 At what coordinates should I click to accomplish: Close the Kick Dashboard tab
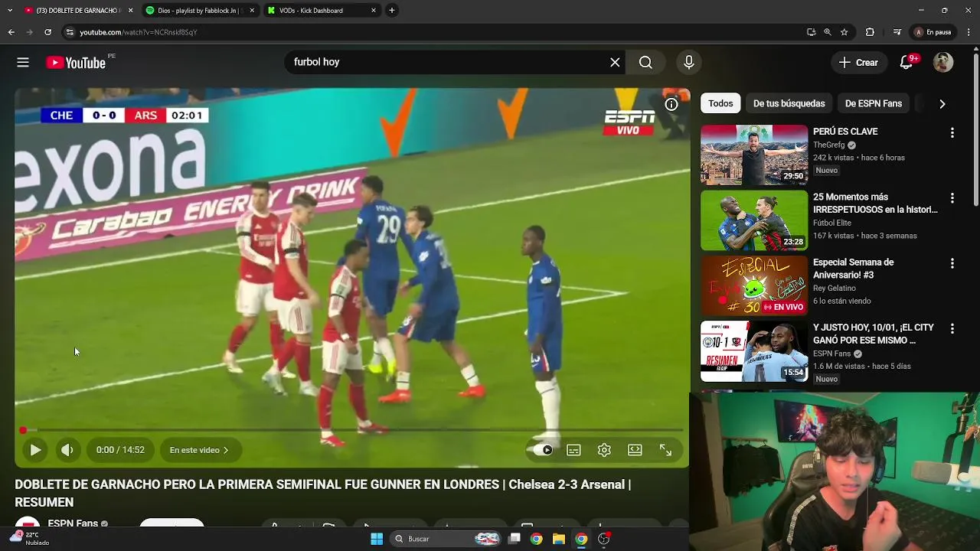(374, 11)
